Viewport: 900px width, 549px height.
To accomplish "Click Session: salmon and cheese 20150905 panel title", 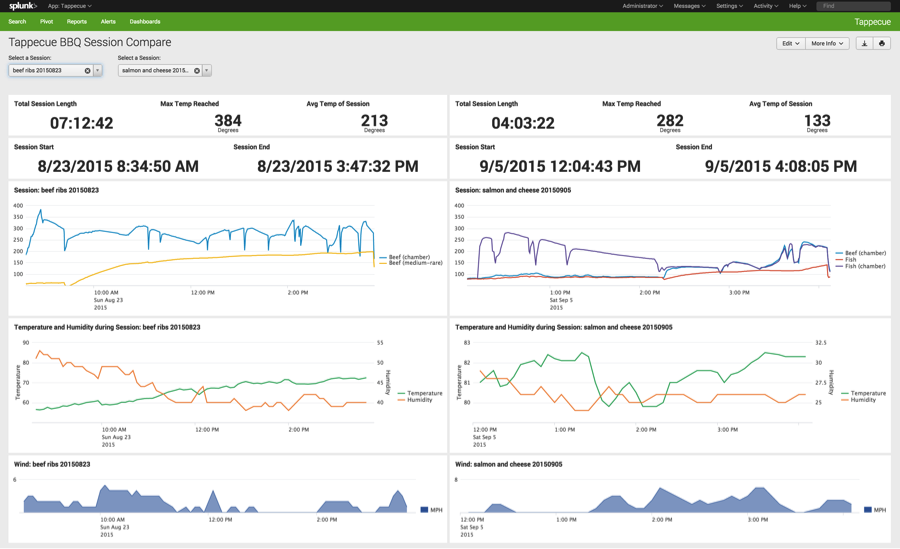I will click(x=513, y=190).
